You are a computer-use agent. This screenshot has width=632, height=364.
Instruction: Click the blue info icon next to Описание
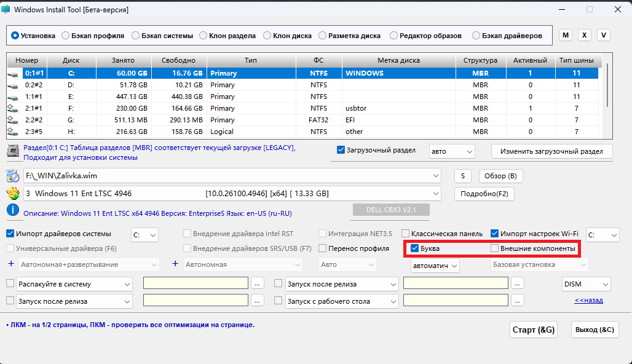point(13,210)
